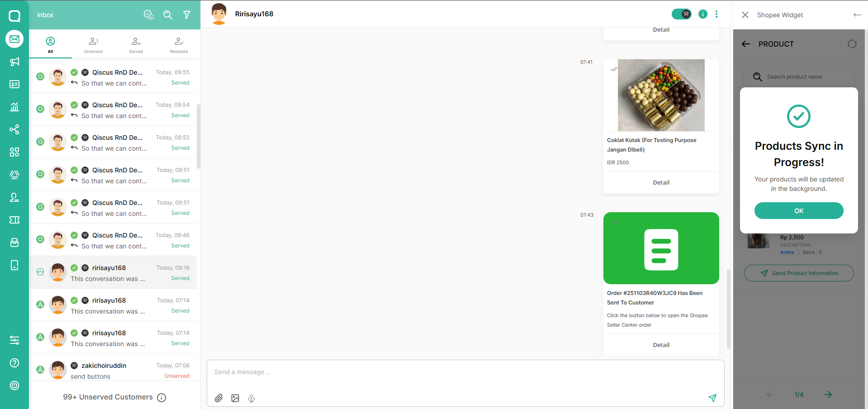The height and width of the screenshot is (409, 868).
Task: Attach a file with the paperclip
Action: pyautogui.click(x=219, y=398)
